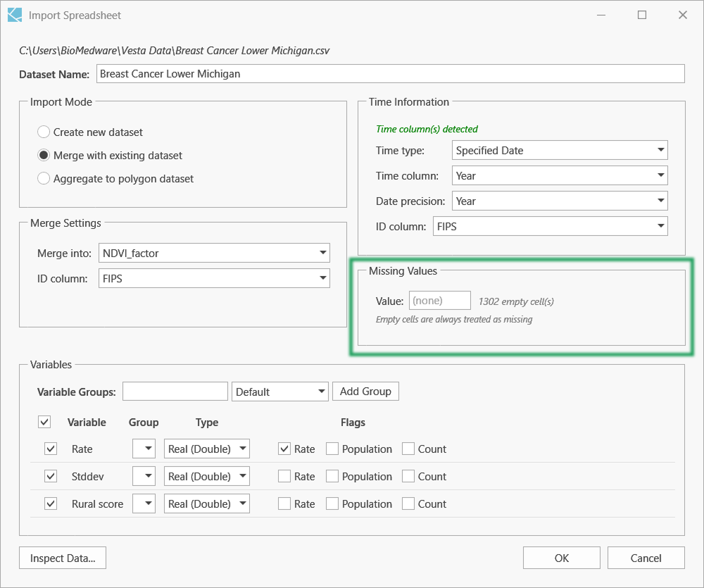
Task: Open Type dropdown for Rate variable
Action: tap(207, 449)
